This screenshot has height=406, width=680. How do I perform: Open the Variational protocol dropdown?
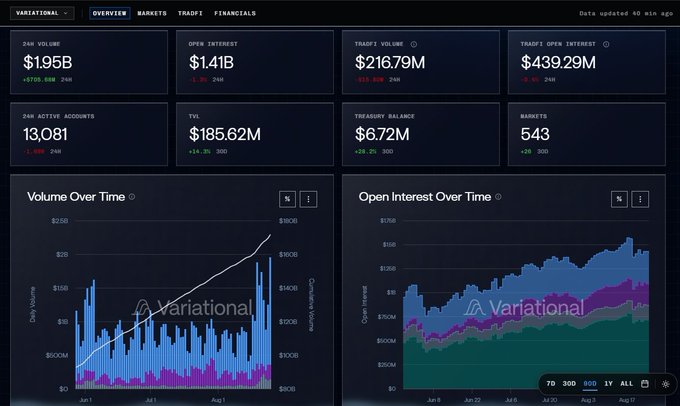click(x=42, y=13)
